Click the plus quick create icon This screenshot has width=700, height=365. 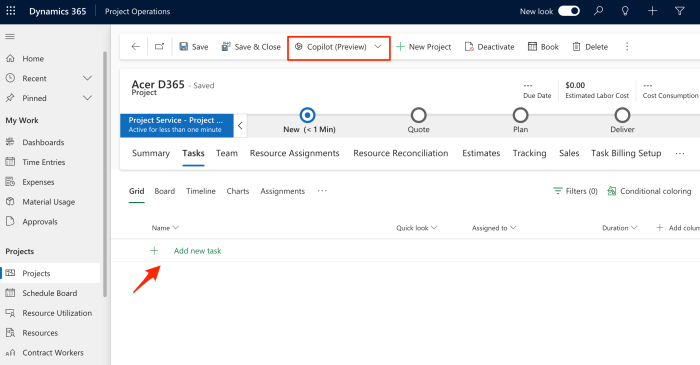pos(652,11)
